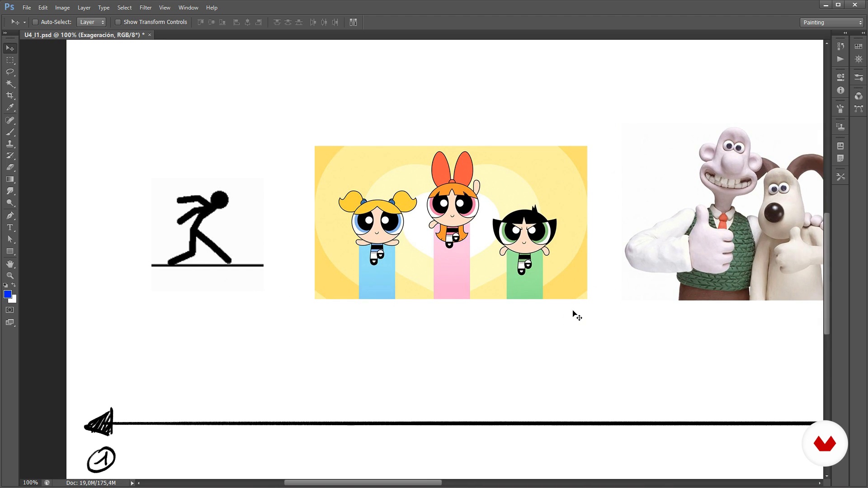
Task: Open the Tool Presets panel icon
Action: pyautogui.click(x=840, y=177)
